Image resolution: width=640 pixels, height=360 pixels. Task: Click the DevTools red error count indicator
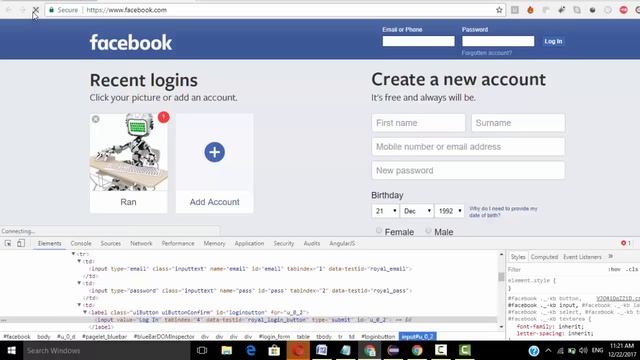click(626, 243)
